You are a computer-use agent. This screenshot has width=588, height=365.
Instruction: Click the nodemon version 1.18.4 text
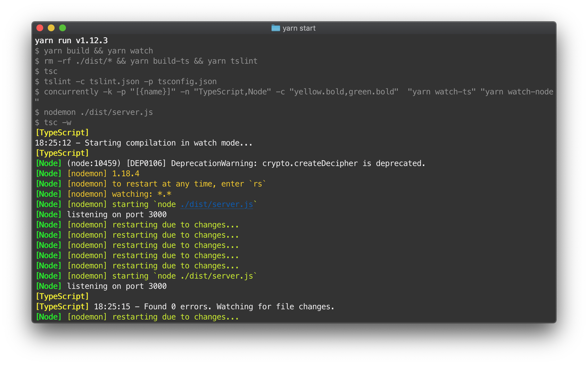click(126, 174)
